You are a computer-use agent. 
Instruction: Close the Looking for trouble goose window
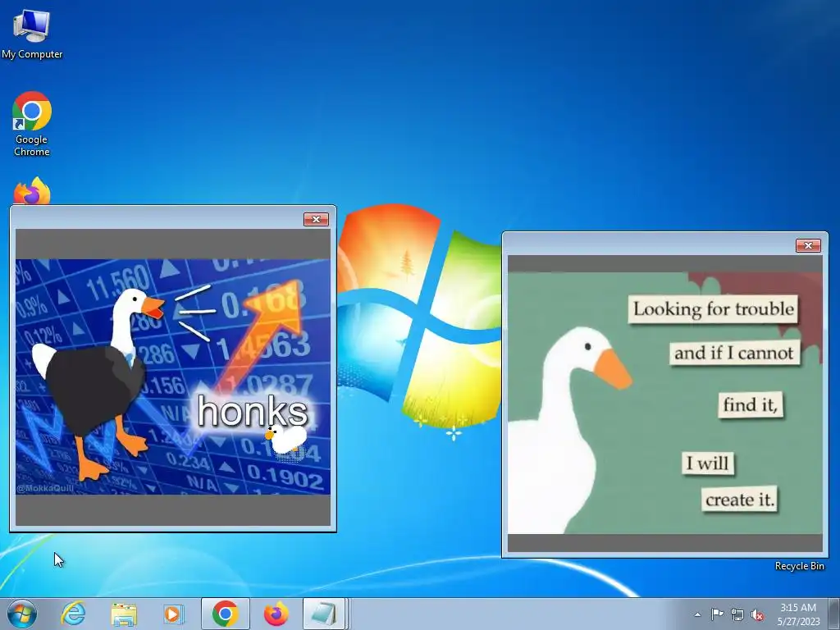[808, 245]
